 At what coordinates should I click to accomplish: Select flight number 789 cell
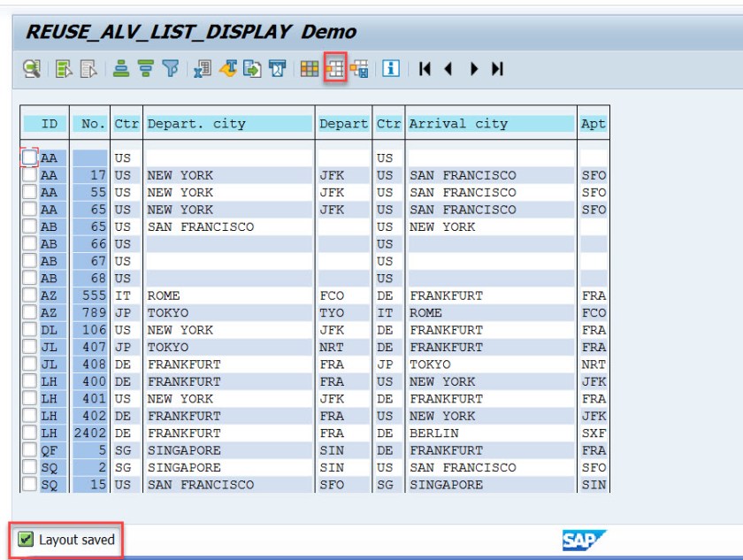pyautogui.click(x=94, y=312)
